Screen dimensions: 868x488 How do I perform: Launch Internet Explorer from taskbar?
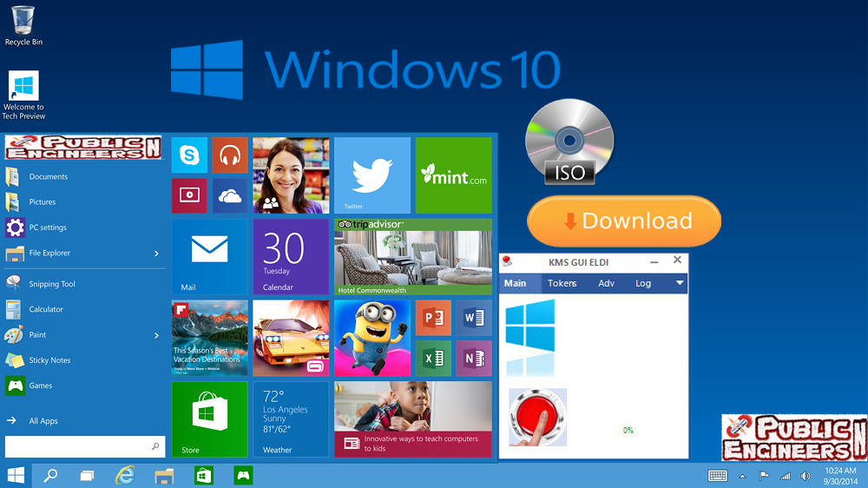[x=125, y=475]
